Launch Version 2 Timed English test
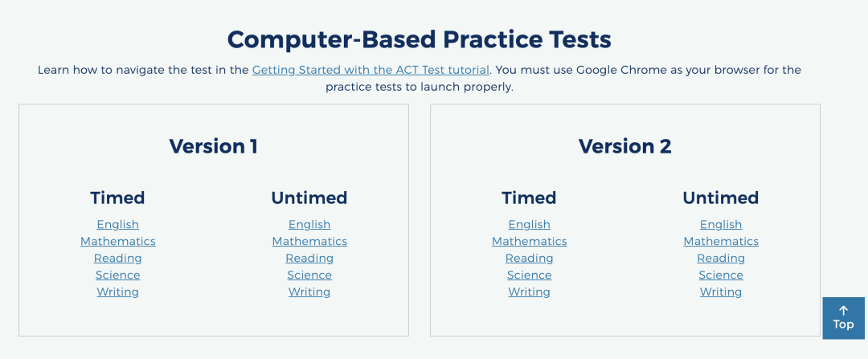Screen dimensions: 868x359 529,225
